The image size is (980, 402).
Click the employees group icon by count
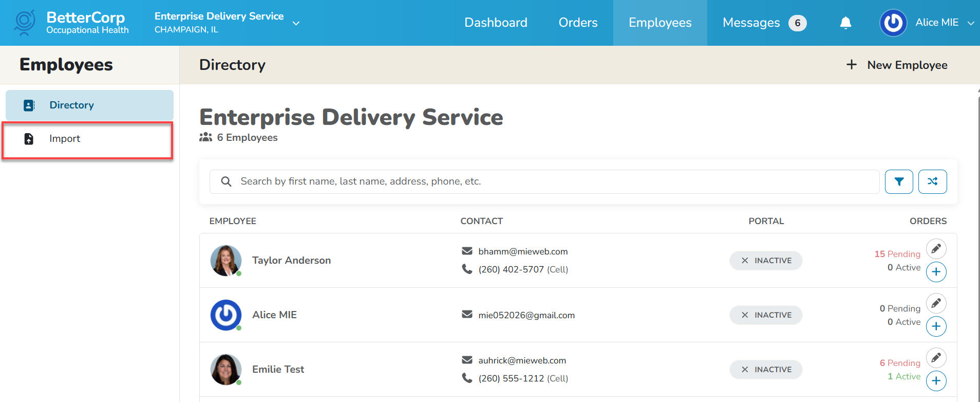tap(205, 137)
